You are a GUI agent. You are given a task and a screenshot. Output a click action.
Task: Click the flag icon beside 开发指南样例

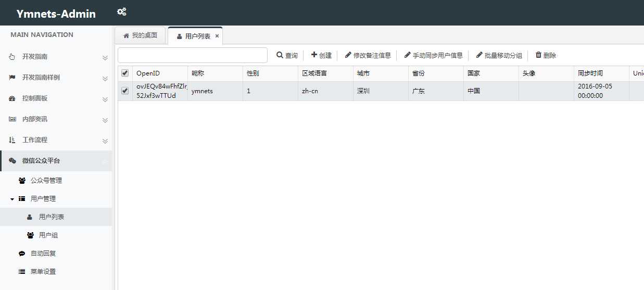pyautogui.click(x=12, y=78)
